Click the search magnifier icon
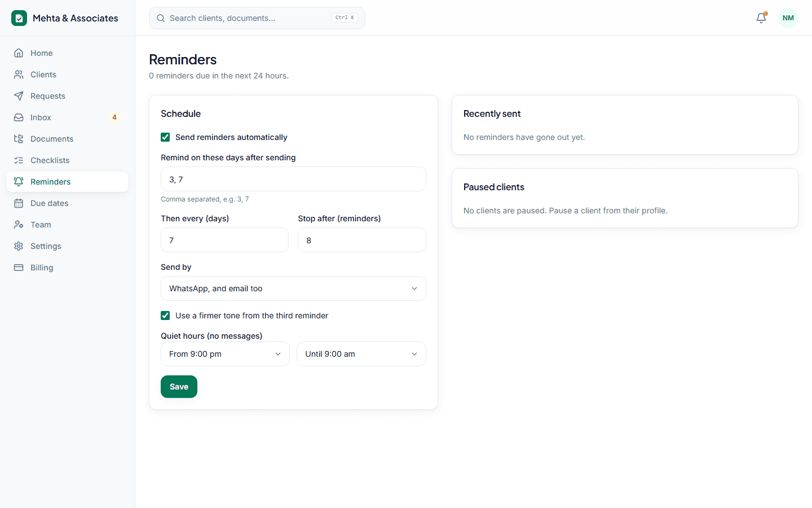This screenshot has width=812, height=508. (161, 18)
